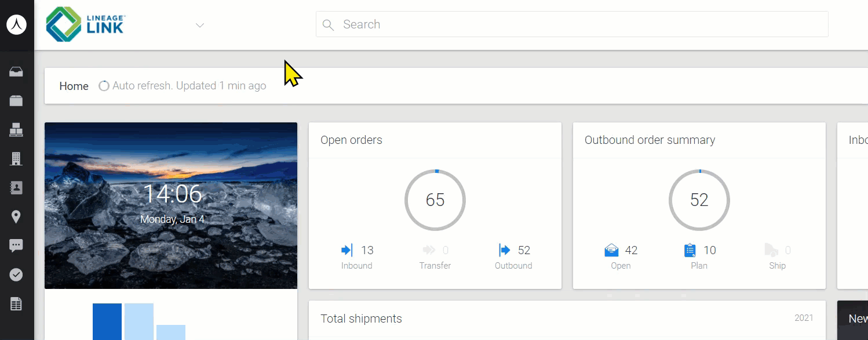Click the 2021 year label

[x=804, y=318]
